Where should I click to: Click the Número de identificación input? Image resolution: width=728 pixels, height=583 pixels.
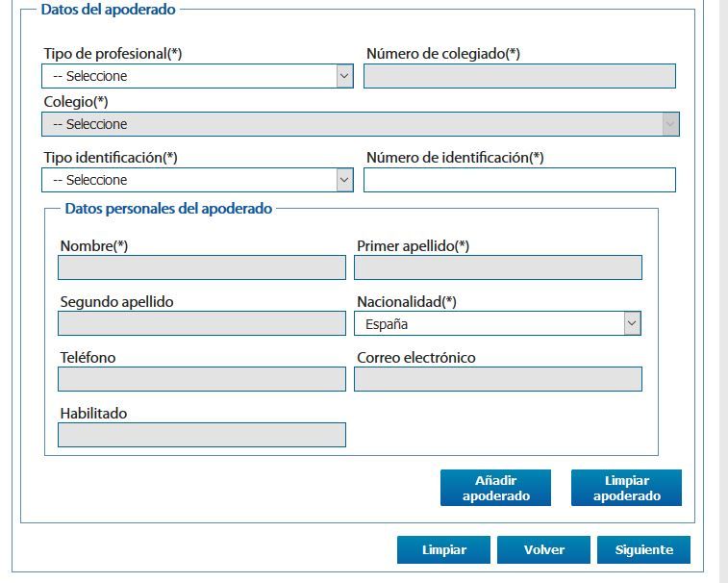519,180
